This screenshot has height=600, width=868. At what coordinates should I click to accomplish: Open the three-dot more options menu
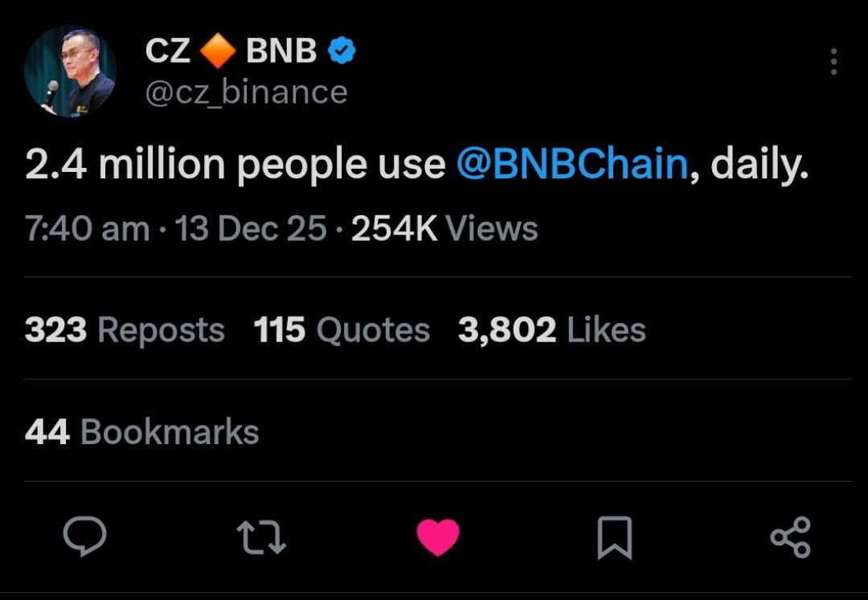point(833,62)
